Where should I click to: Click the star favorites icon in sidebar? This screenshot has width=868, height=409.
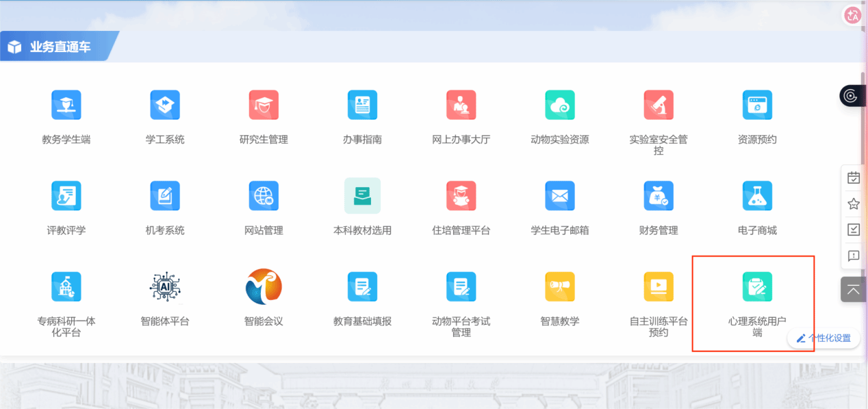click(x=854, y=203)
